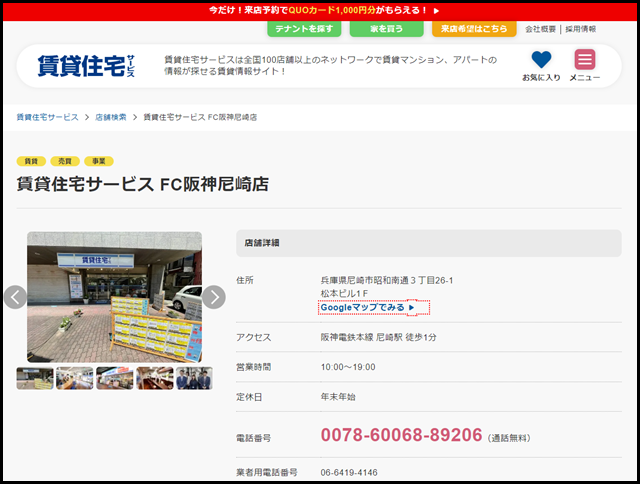
Task: Click the toll-free number 0078-60068-89206
Action: click(x=402, y=435)
